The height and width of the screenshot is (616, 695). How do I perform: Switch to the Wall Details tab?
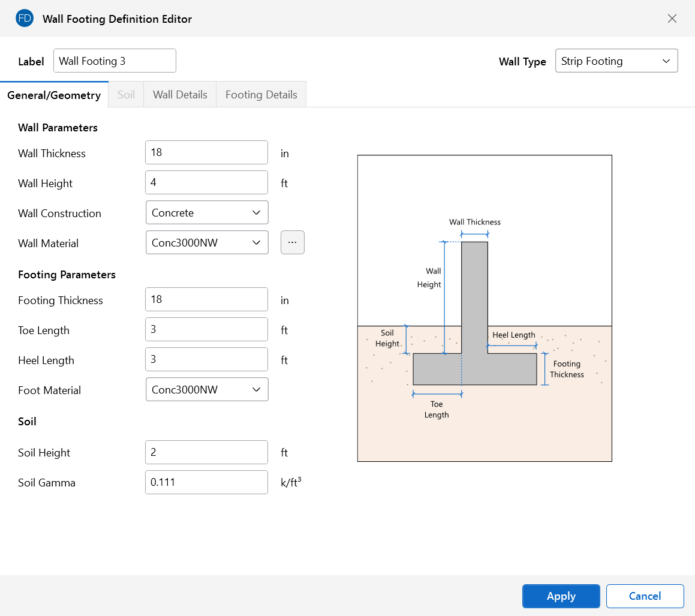[180, 95]
